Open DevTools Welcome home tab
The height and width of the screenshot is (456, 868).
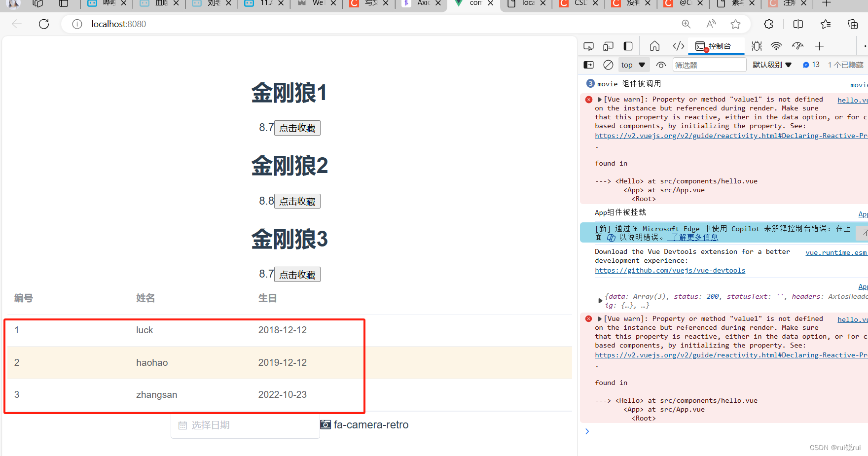pos(654,46)
